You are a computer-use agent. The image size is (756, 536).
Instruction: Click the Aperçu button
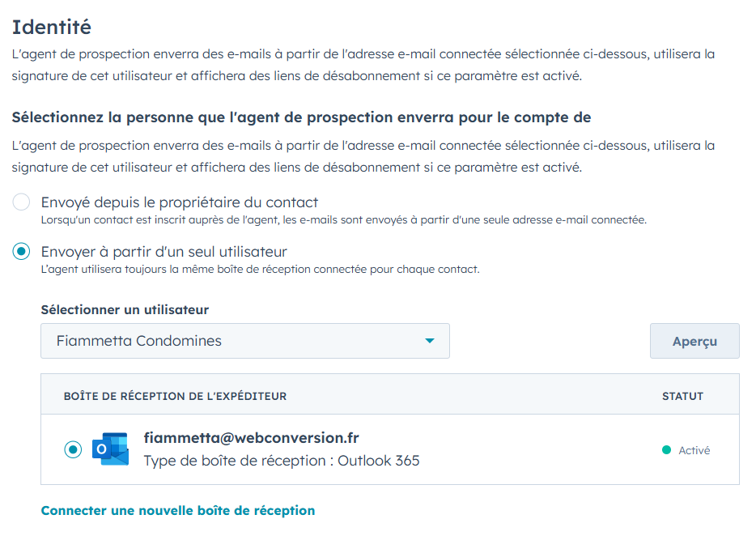click(694, 341)
